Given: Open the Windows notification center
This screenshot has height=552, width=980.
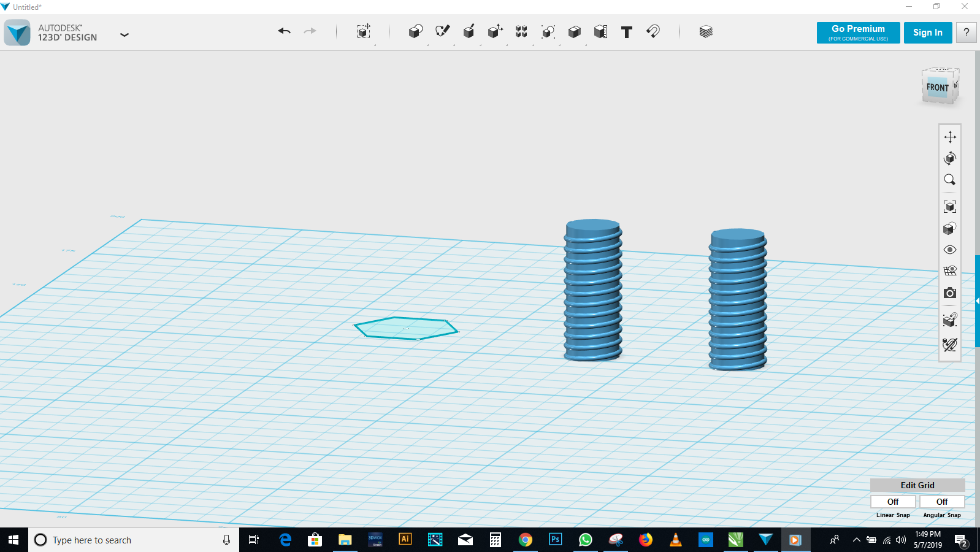Looking at the screenshot, I should (961, 540).
